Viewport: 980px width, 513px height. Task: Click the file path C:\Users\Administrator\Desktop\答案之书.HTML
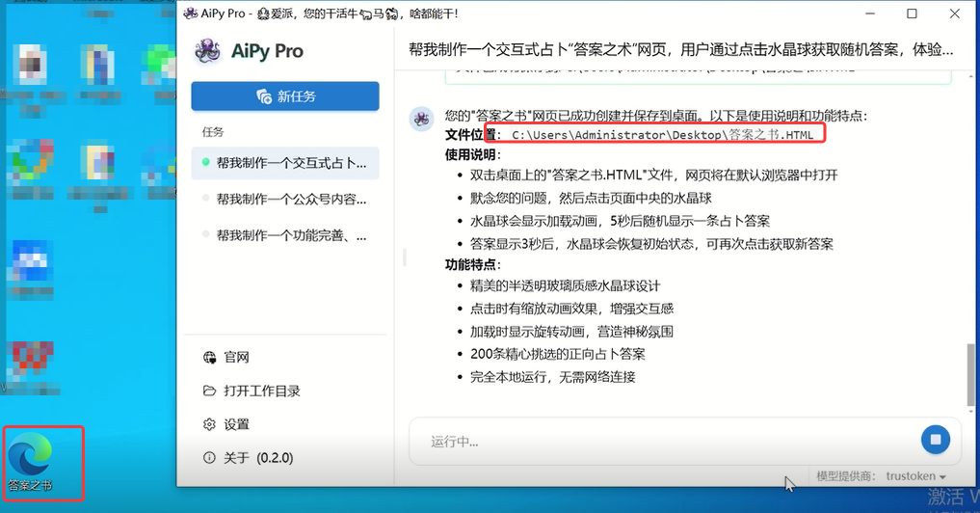663,135
